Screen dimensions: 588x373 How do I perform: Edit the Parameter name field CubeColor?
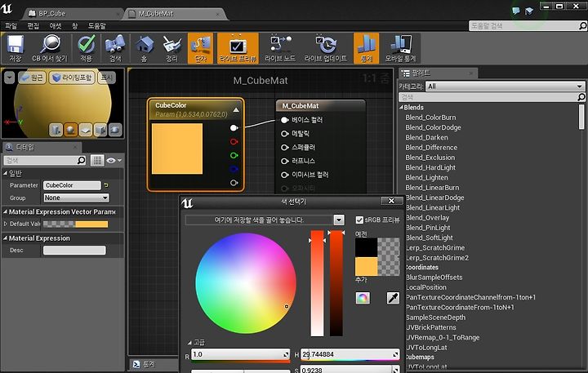72,185
